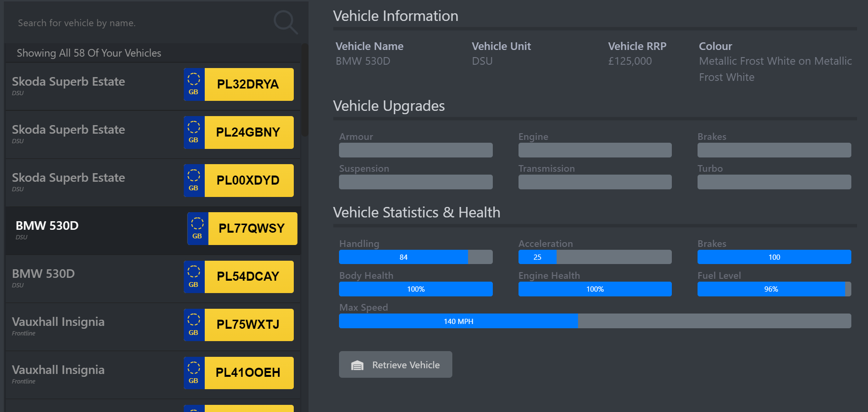Click GB badge on plate PL24GBNY
The width and height of the screenshot is (868, 412).
(x=194, y=132)
